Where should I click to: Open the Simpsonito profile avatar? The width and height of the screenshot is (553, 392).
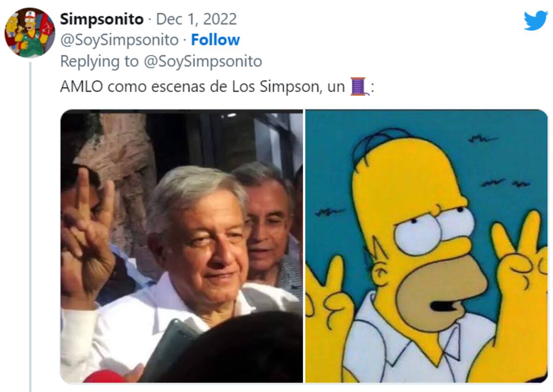pyautogui.click(x=29, y=32)
